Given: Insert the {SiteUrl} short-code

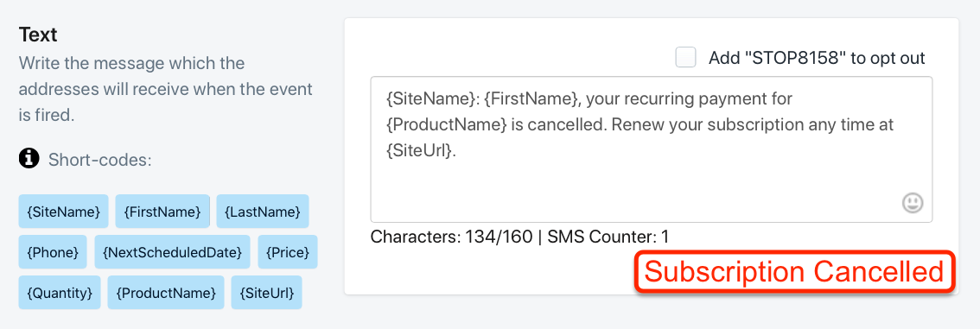Looking at the screenshot, I should pos(267,292).
